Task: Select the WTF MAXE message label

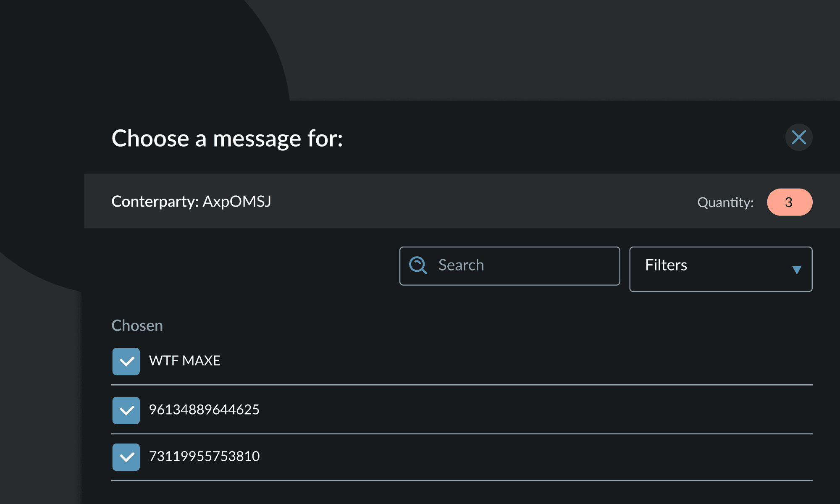Action: pyautogui.click(x=185, y=361)
